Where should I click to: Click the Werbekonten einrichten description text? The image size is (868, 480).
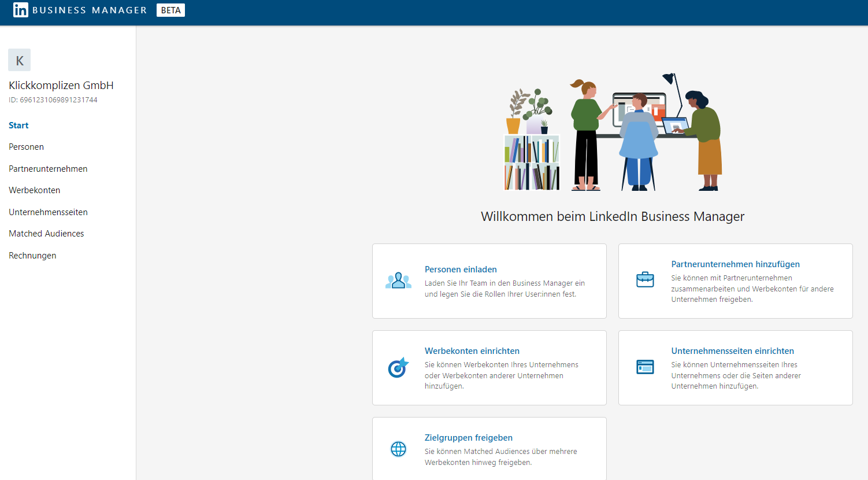[502, 375]
